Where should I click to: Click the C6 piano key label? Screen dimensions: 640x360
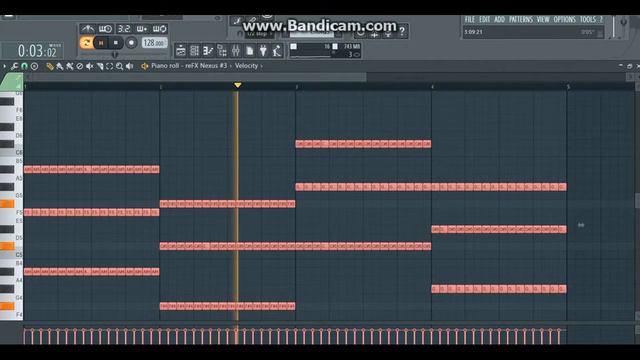[x=19, y=152]
